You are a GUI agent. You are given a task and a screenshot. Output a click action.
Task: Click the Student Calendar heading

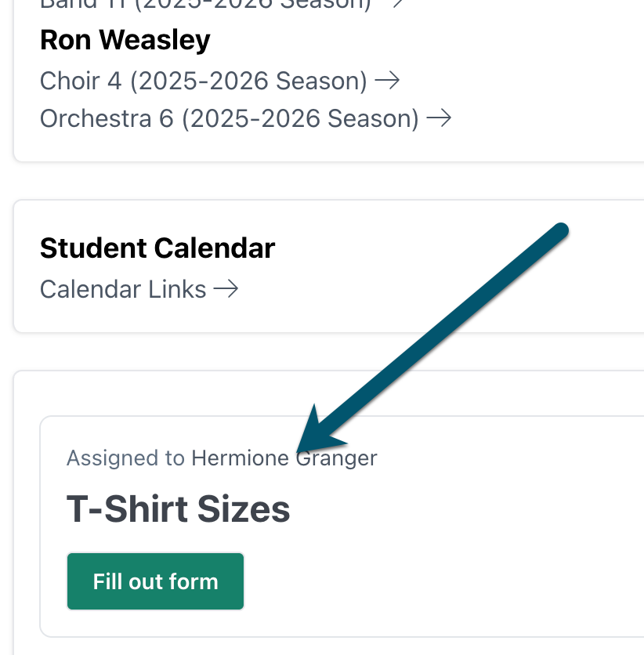[157, 248]
